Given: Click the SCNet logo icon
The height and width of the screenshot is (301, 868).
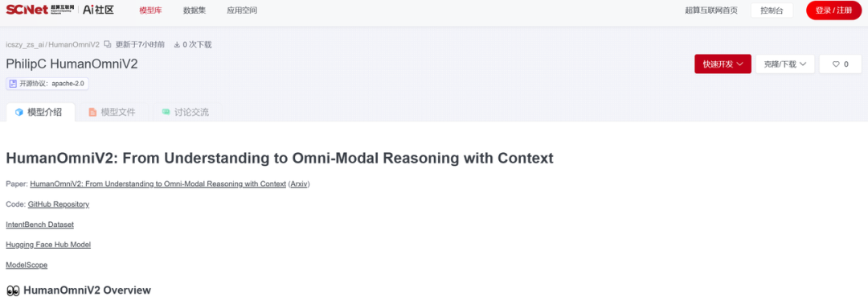Looking at the screenshot, I should (x=40, y=10).
